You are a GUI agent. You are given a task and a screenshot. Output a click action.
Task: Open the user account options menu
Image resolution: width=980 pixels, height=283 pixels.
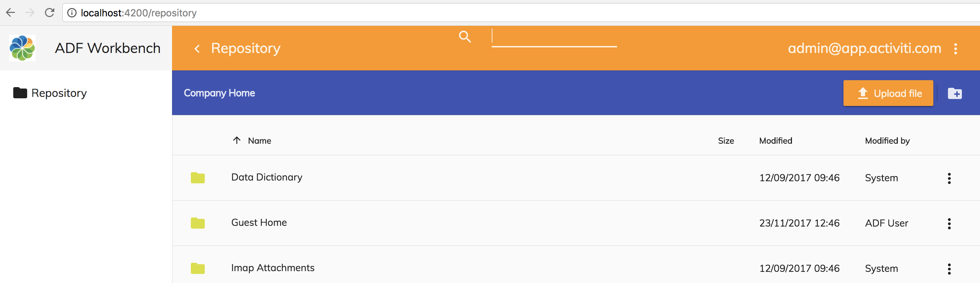pos(955,49)
